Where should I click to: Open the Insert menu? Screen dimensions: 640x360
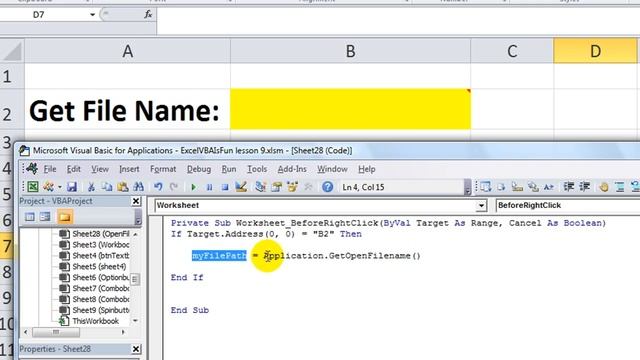coord(129,169)
